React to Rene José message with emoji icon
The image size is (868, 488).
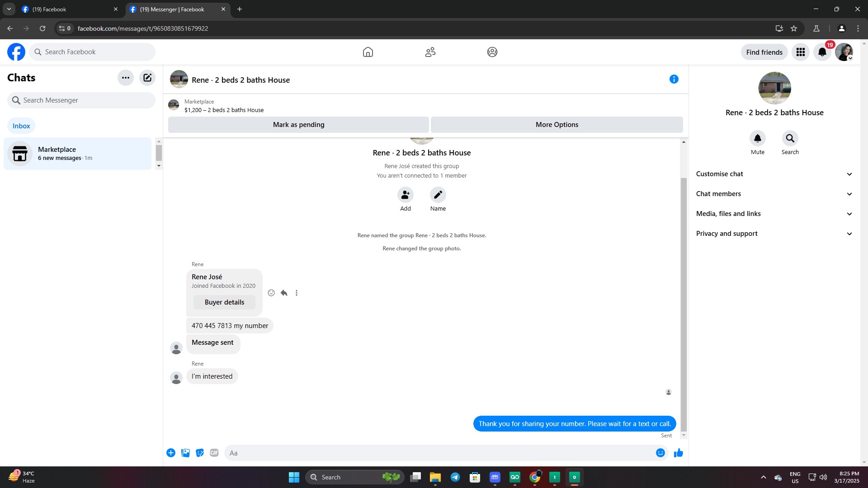coord(271,293)
